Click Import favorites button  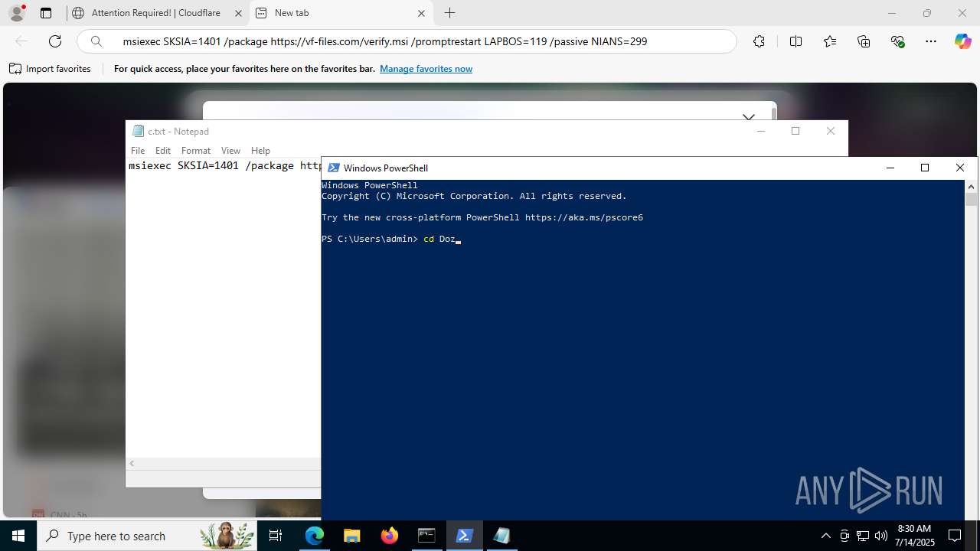click(x=51, y=69)
